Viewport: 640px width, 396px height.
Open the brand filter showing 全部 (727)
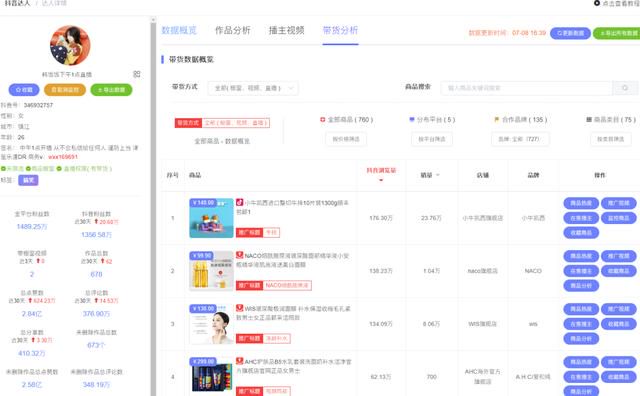(520, 139)
